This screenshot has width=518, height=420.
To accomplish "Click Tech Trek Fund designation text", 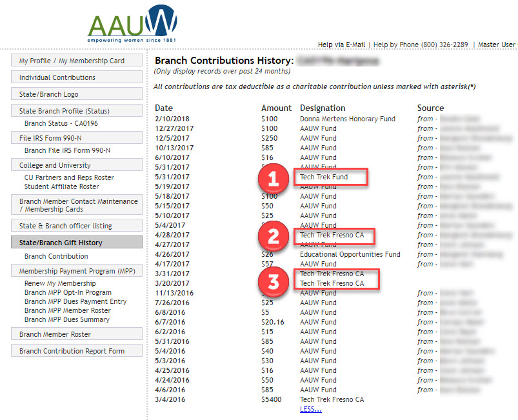I will pyautogui.click(x=324, y=177).
